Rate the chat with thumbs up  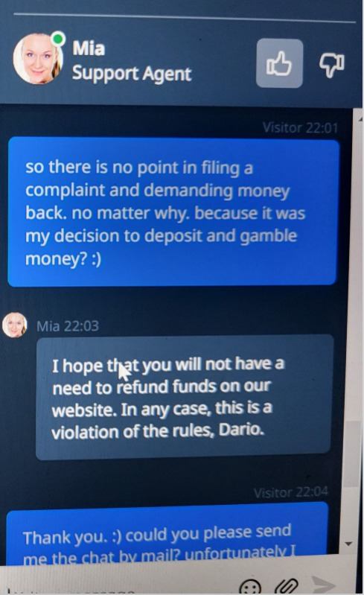tap(279, 63)
